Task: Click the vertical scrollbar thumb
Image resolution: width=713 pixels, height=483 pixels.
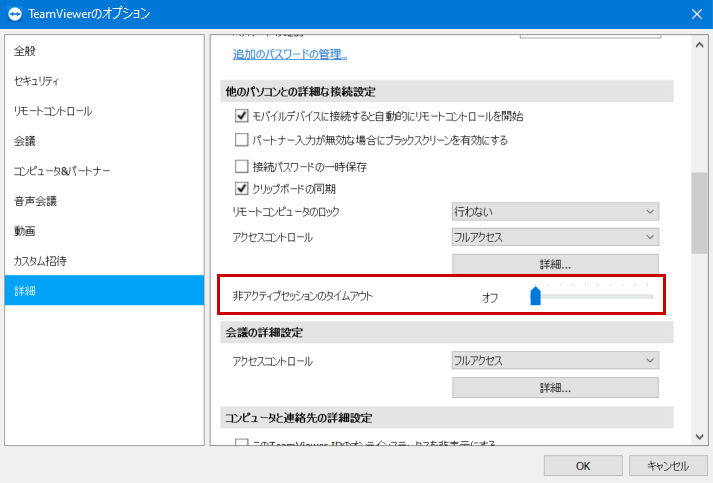Action: [699, 212]
